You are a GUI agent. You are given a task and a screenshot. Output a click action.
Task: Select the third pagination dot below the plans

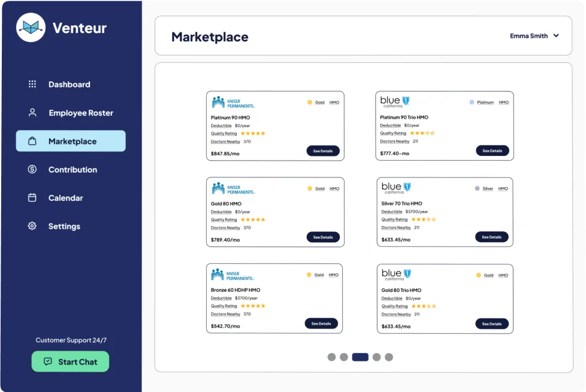360,356
